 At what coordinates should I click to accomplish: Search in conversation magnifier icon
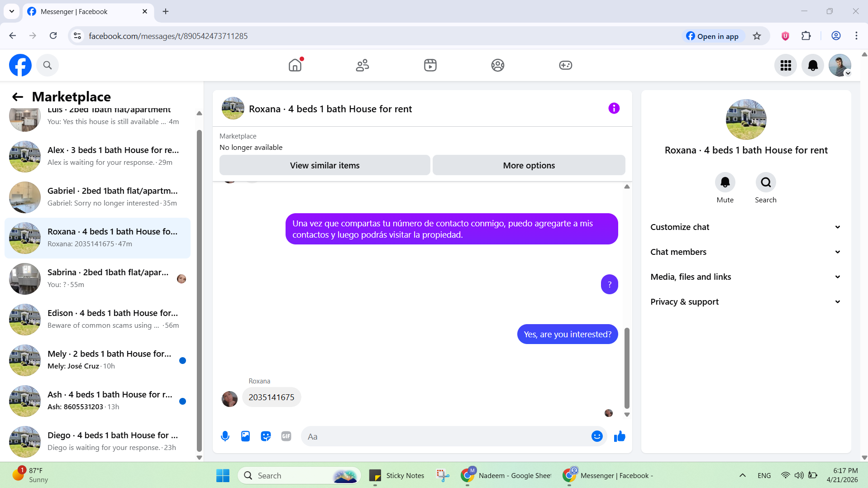(766, 182)
